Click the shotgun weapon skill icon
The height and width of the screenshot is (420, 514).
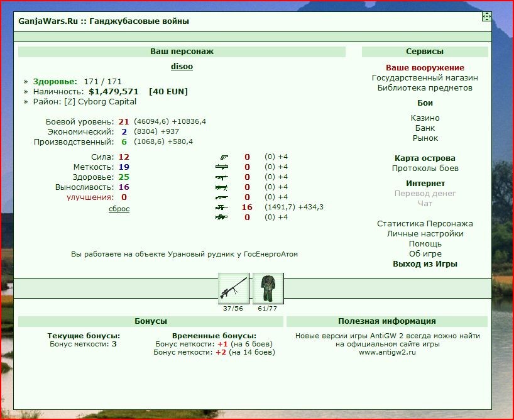(x=222, y=197)
